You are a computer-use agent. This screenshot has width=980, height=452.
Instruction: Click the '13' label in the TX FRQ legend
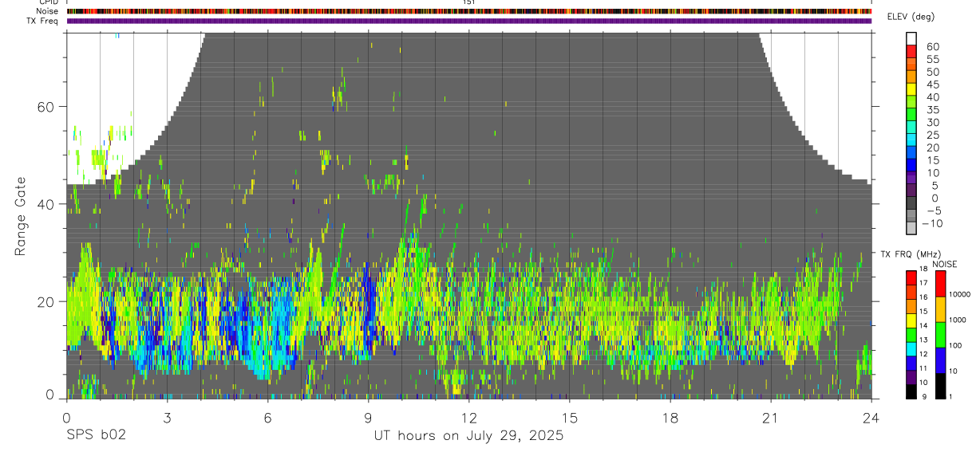click(x=923, y=340)
